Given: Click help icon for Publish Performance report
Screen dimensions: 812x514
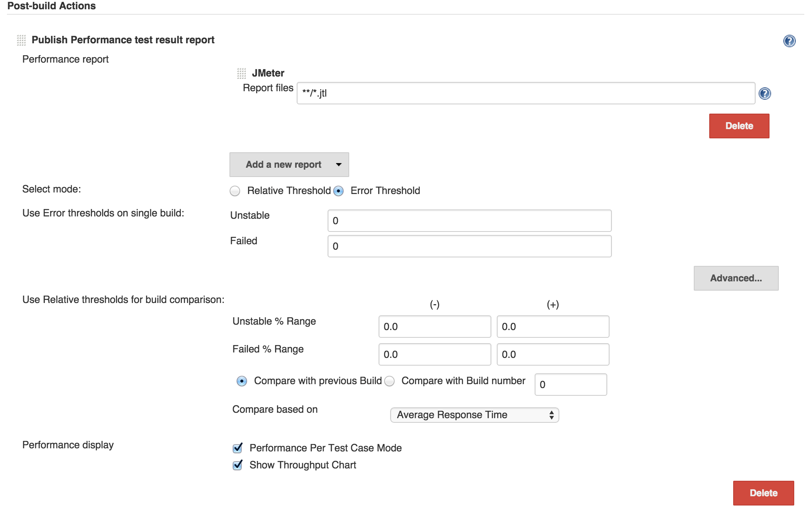Looking at the screenshot, I should (789, 41).
